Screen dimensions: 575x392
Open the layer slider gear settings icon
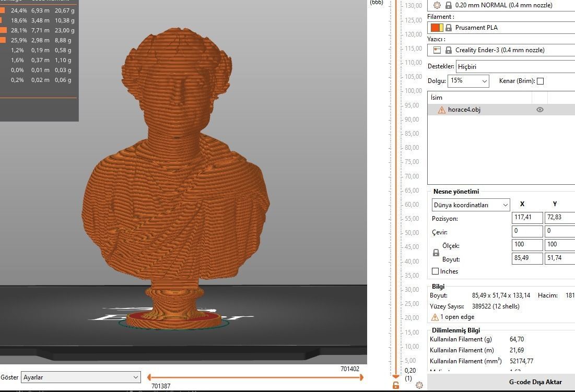[419, 385]
